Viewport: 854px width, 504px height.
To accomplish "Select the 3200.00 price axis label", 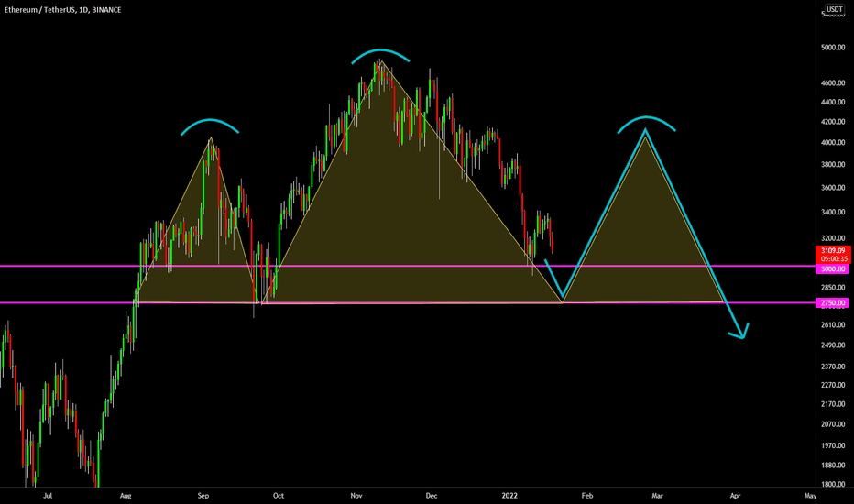I will [833, 238].
